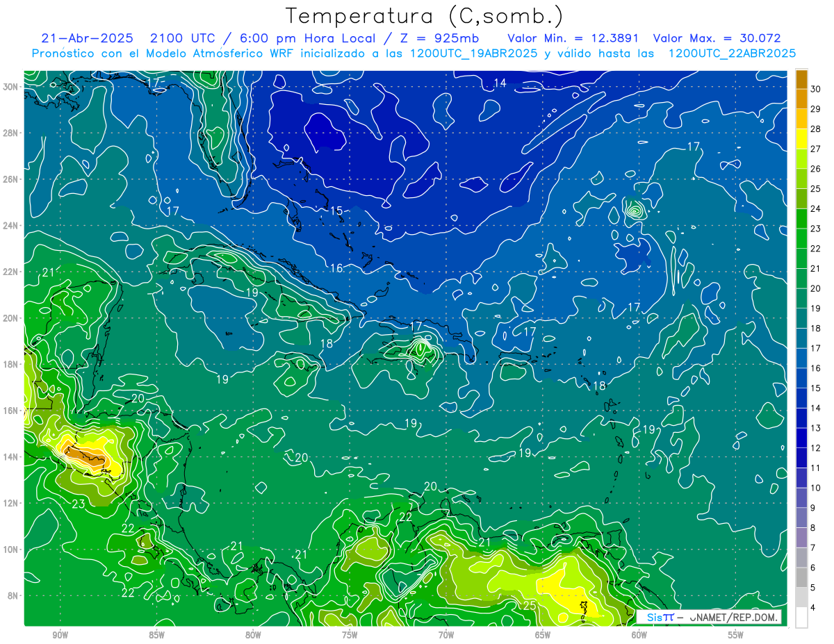
Task: Click the 16N latitude axis label
Action: [10, 411]
